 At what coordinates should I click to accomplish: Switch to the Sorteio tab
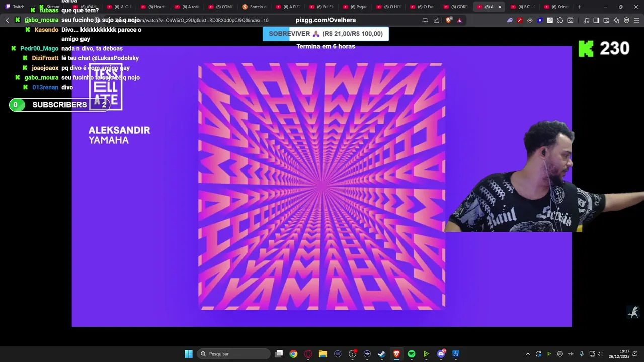(255, 7)
